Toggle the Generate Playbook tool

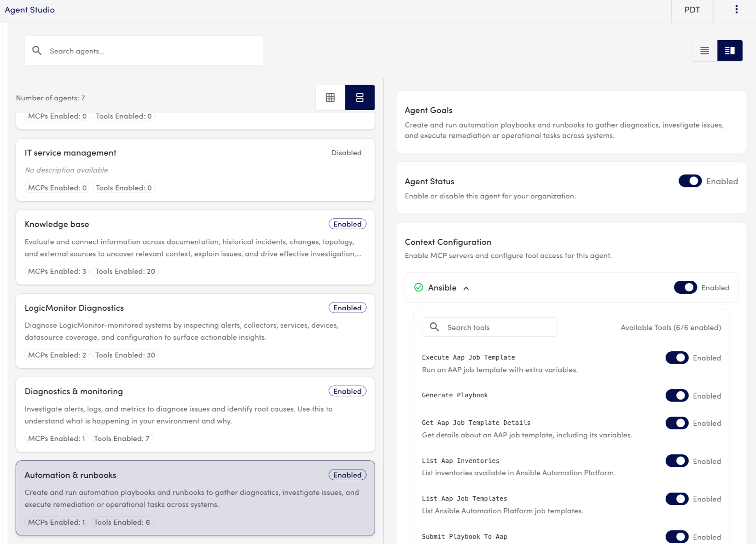tap(677, 395)
